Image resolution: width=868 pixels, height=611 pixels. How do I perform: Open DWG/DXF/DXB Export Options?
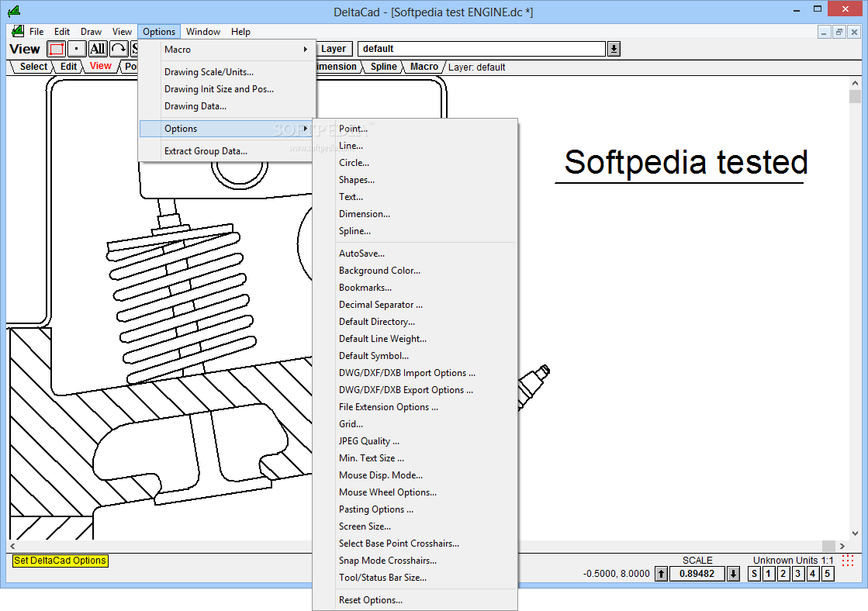415,390
